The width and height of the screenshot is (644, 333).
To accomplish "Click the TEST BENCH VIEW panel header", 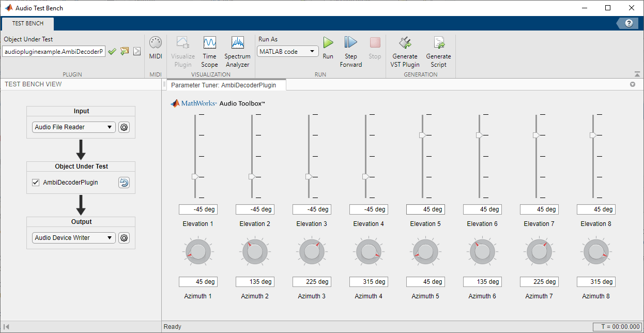I will pos(33,84).
